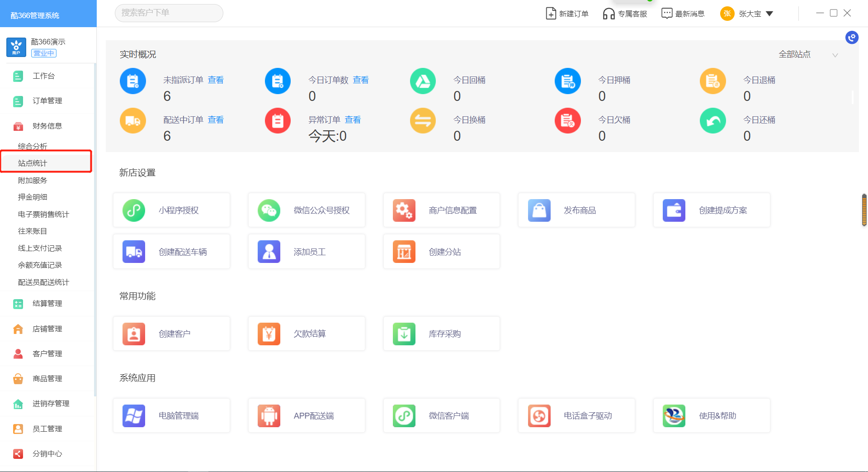The height and width of the screenshot is (472, 868).
Task: Click the 电话盒子驱动 icon
Action: click(539, 416)
